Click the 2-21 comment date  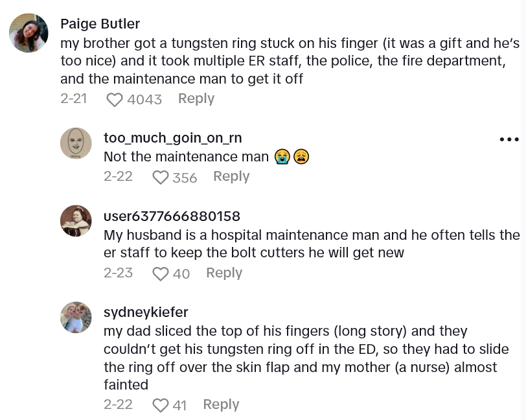pos(74,99)
